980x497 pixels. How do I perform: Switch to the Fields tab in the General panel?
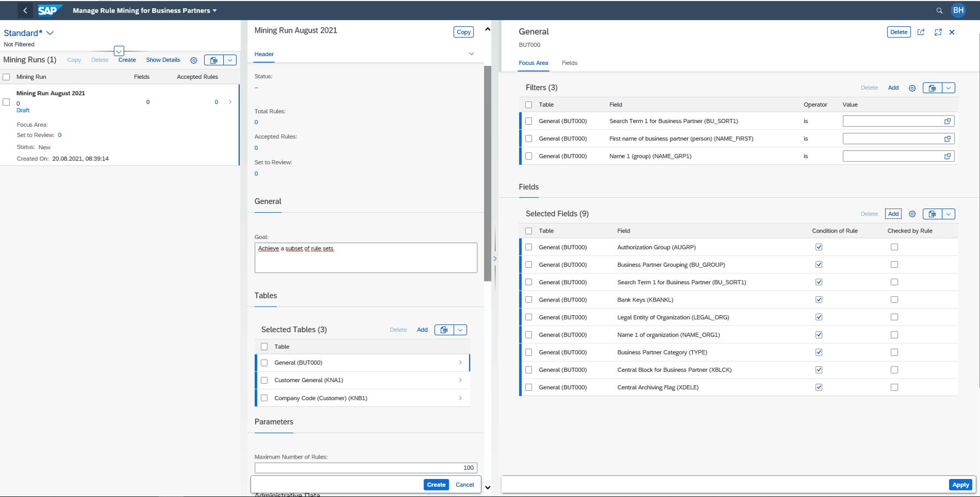pos(569,63)
